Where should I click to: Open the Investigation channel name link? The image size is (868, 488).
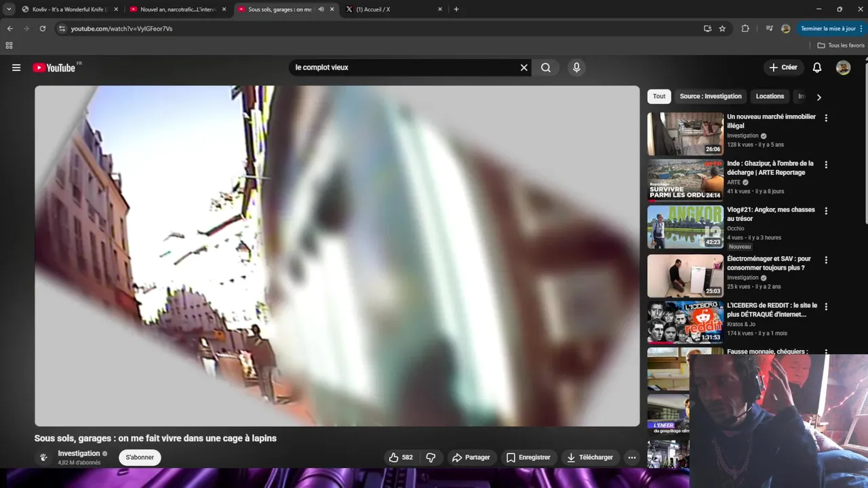pos(79,453)
